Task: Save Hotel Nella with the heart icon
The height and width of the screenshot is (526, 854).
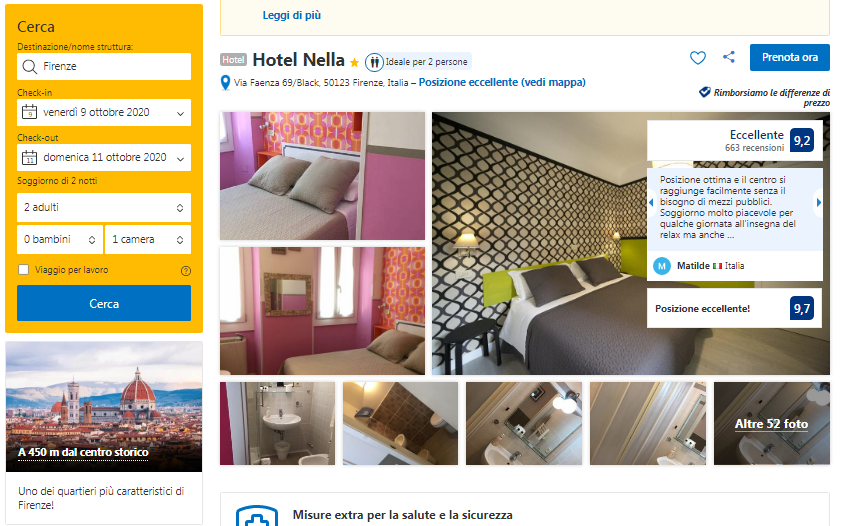Action: [x=698, y=58]
